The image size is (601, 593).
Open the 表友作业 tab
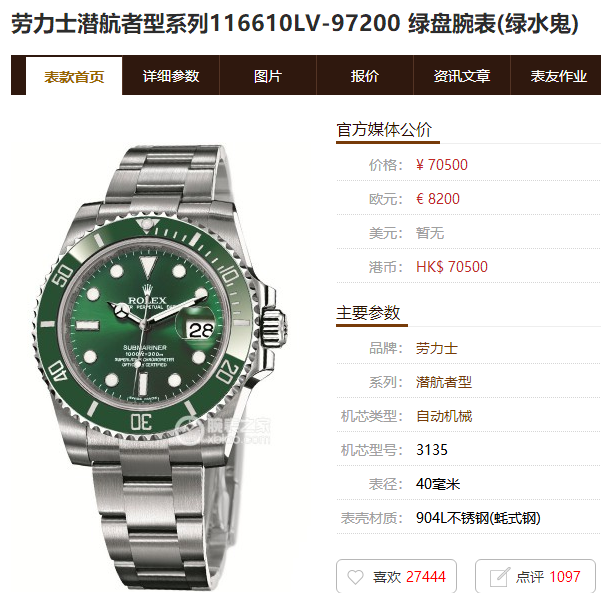click(x=558, y=76)
